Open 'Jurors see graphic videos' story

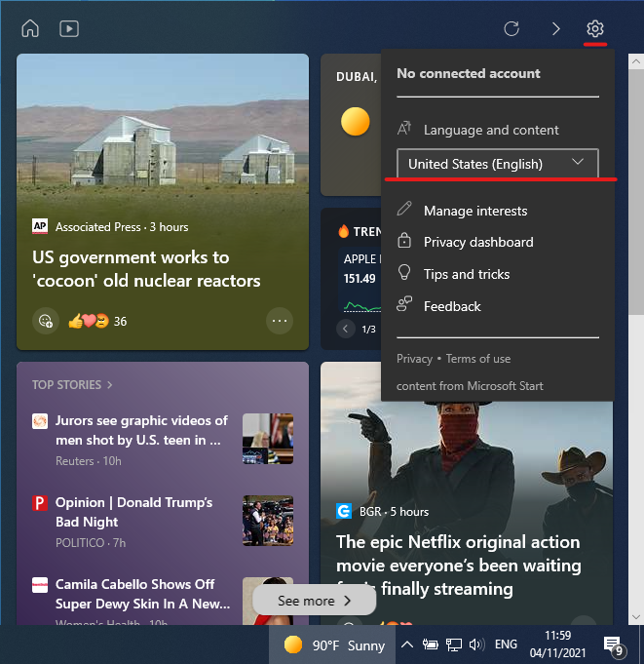[x=141, y=430]
